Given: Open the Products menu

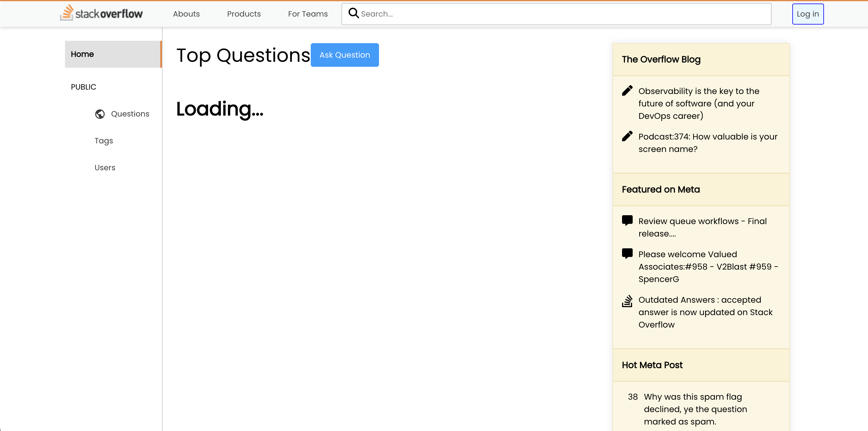Looking at the screenshot, I should coord(244,14).
